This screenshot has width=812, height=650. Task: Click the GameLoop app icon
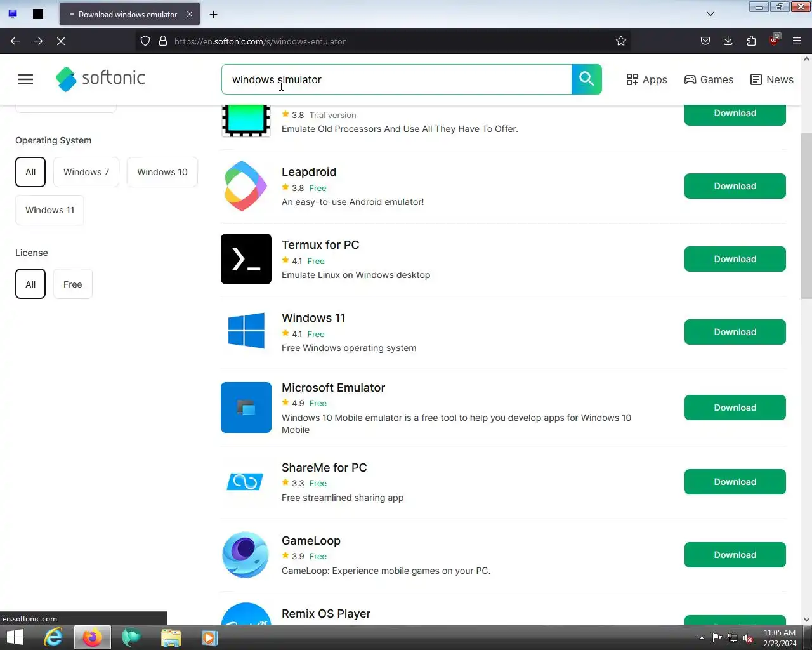(246, 555)
